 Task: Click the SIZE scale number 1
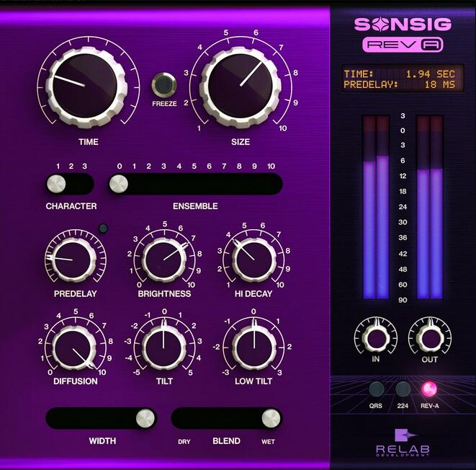tap(199, 128)
